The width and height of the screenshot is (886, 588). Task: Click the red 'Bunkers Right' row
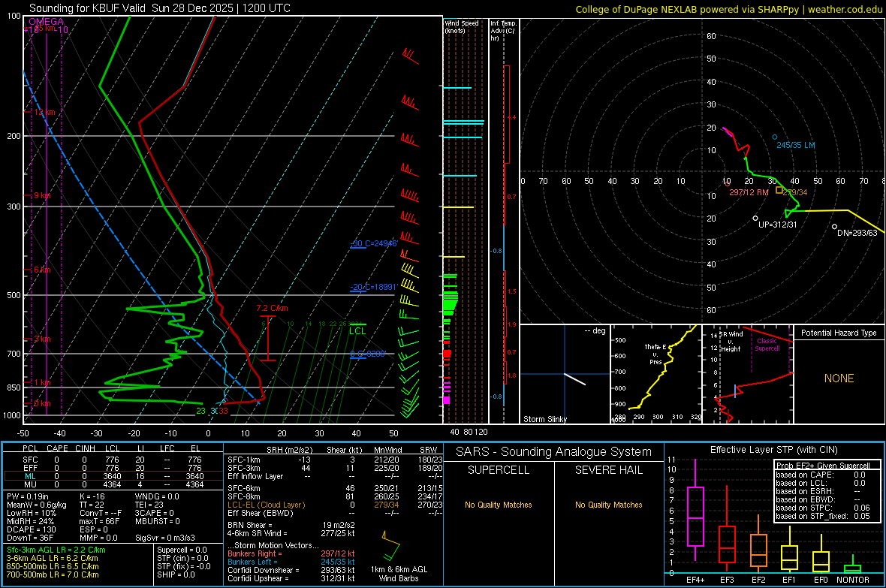point(291,553)
